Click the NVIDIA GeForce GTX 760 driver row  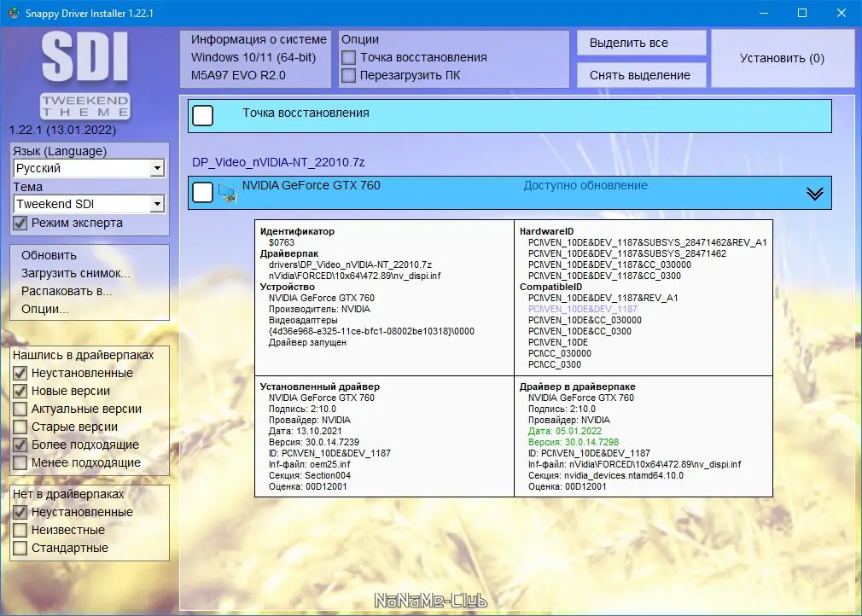pyautogui.click(x=510, y=193)
